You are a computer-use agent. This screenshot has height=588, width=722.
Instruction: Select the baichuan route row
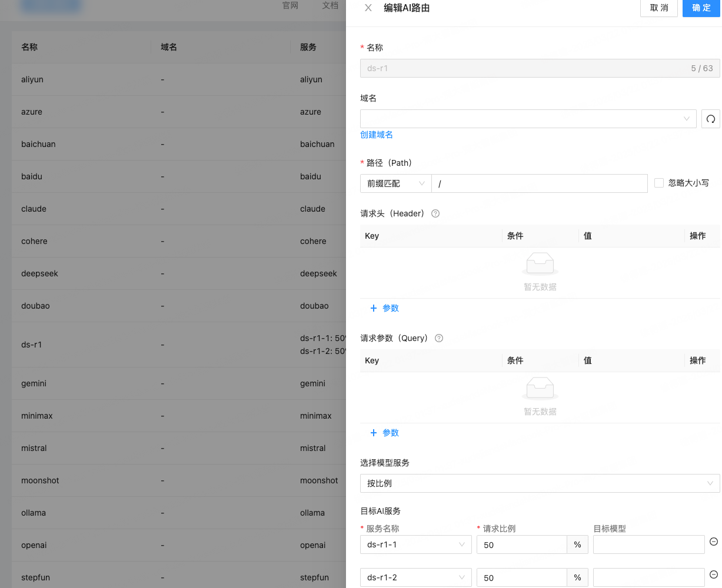pyautogui.click(x=179, y=144)
